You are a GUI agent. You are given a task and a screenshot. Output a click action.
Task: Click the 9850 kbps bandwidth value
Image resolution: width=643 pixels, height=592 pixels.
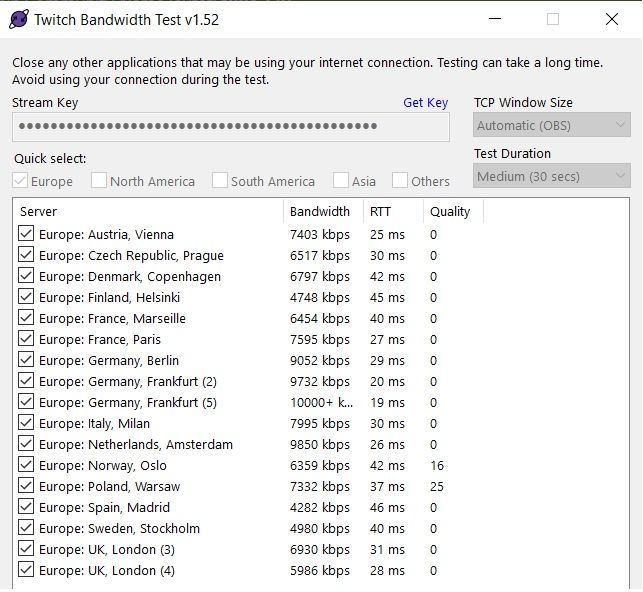320,444
